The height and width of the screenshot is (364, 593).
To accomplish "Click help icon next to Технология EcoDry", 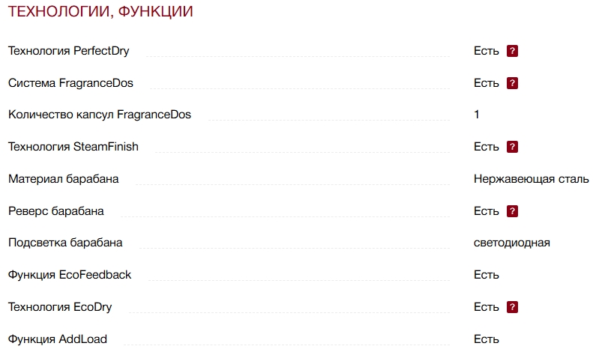I will [x=513, y=307].
